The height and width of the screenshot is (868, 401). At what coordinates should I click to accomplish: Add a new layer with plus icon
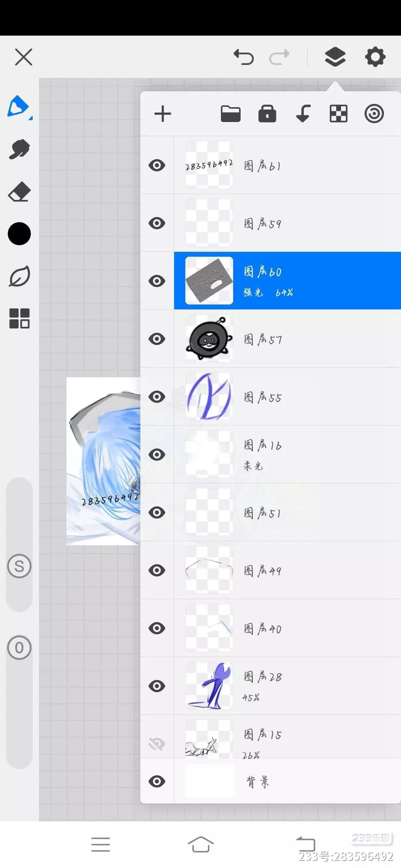click(163, 114)
